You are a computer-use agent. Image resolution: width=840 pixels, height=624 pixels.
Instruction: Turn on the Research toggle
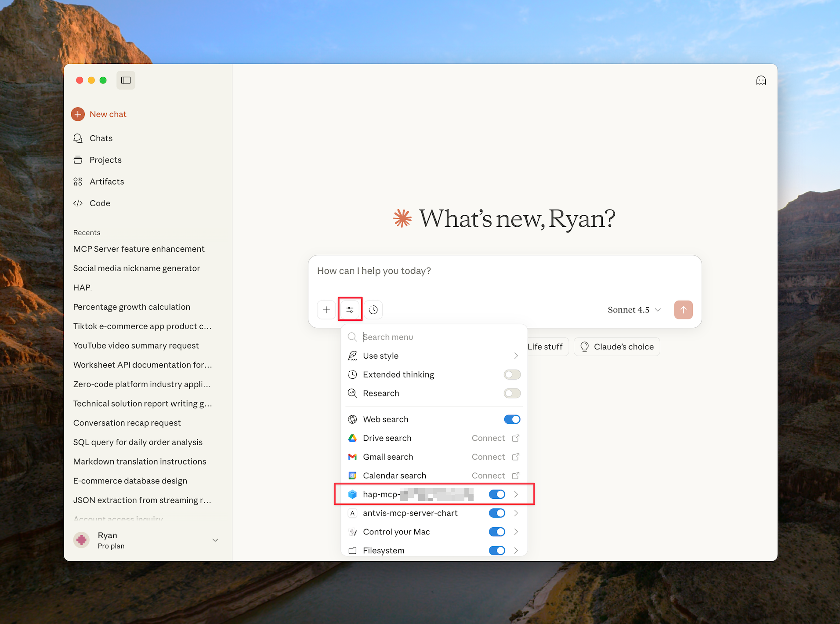tap(512, 393)
